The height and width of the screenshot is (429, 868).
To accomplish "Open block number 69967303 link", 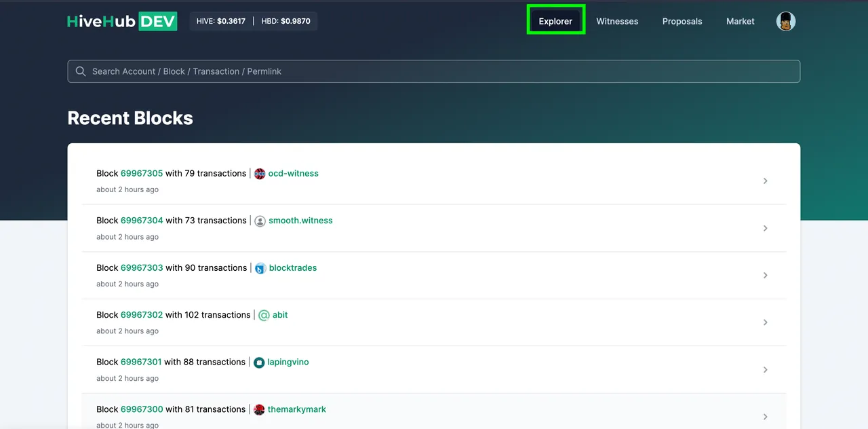I will [142, 268].
